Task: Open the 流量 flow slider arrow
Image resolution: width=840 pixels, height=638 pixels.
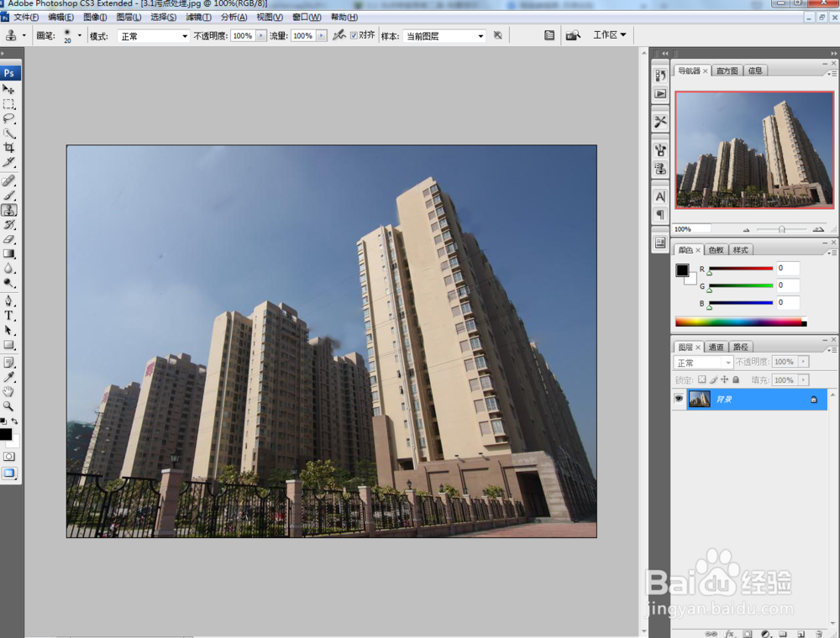Action: tap(322, 36)
